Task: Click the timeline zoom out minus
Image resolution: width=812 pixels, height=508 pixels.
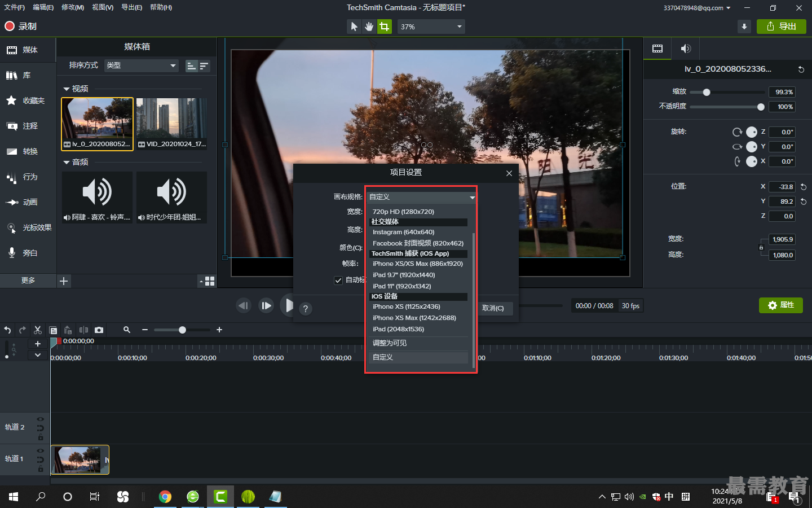Action: point(145,330)
